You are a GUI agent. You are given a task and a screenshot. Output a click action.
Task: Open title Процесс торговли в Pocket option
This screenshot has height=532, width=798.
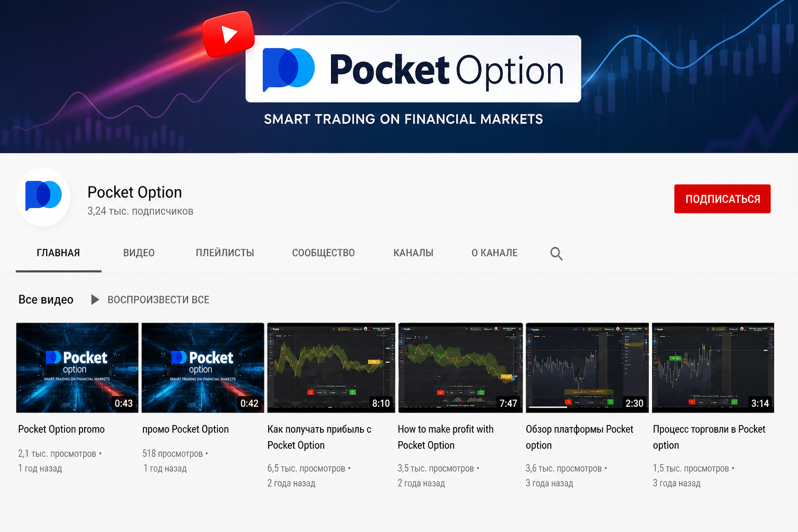pos(709,437)
